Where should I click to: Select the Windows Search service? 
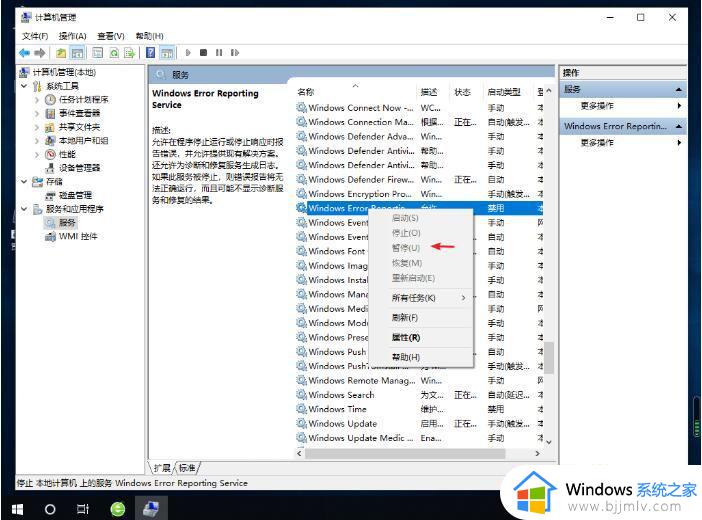419,395
